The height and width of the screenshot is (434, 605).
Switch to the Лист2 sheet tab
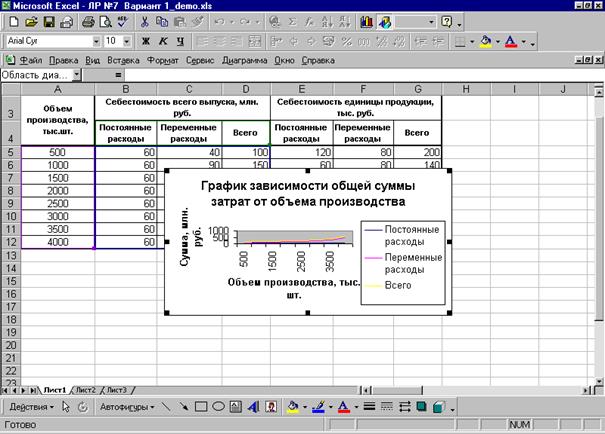click(87, 389)
